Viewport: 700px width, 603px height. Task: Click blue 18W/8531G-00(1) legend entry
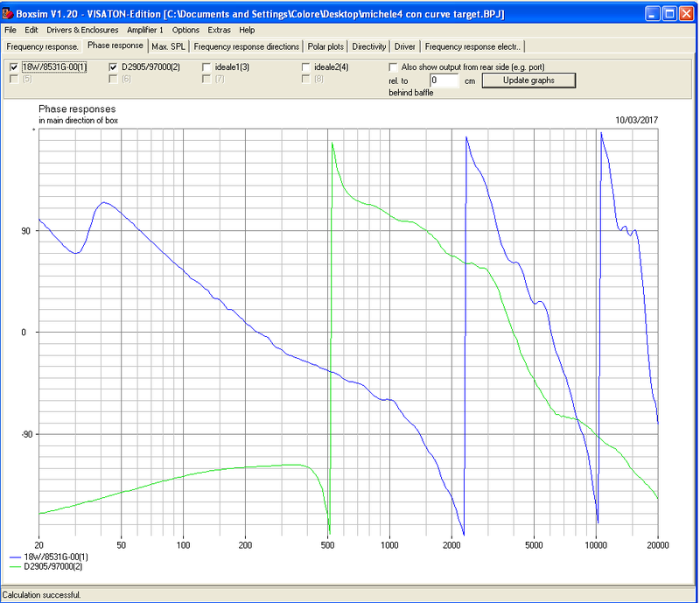pyautogui.click(x=49, y=557)
